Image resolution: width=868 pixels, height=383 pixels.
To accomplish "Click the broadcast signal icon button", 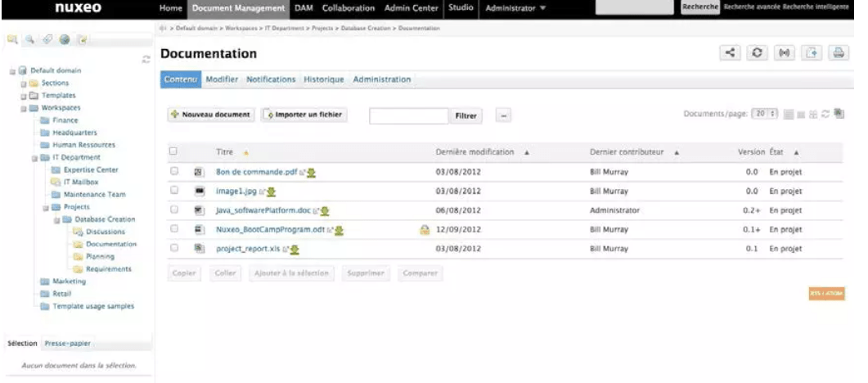I will (785, 53).
